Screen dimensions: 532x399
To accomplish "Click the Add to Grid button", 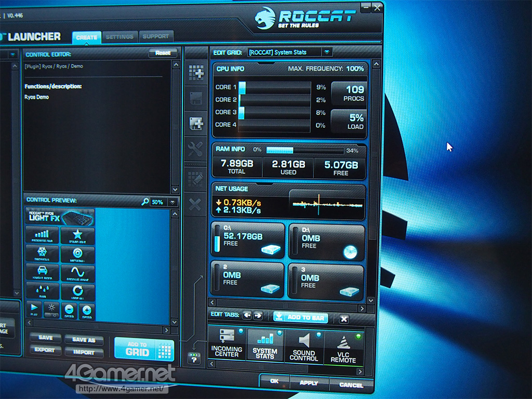I will (x=144, y=349).
